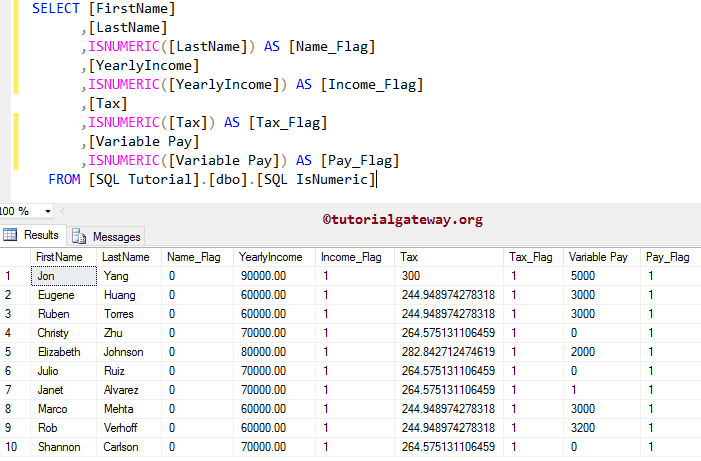The image size is (701, 461).
Task: Click the FROM keyword in the query
Action: (x=64, y=179)
